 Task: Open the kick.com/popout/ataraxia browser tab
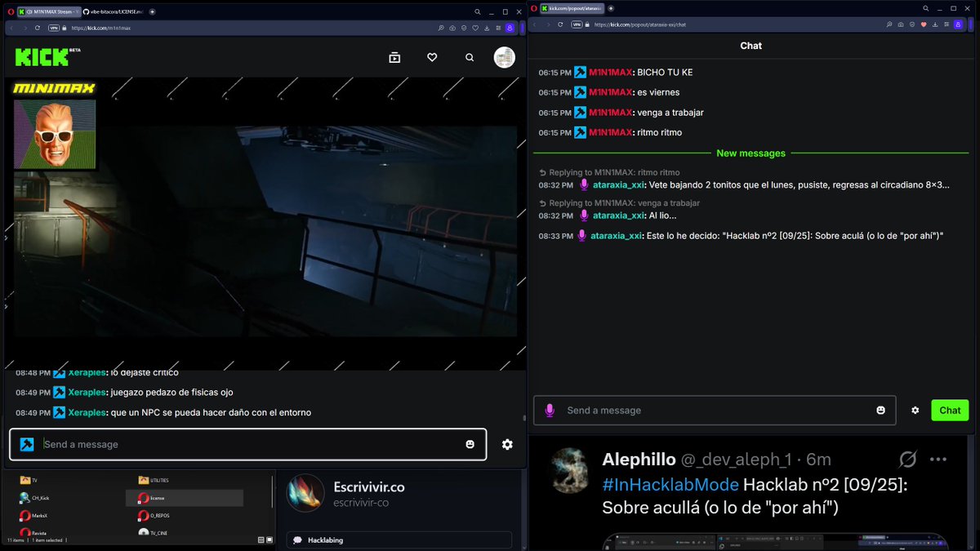pyautogui.click(x=570, y=8)
